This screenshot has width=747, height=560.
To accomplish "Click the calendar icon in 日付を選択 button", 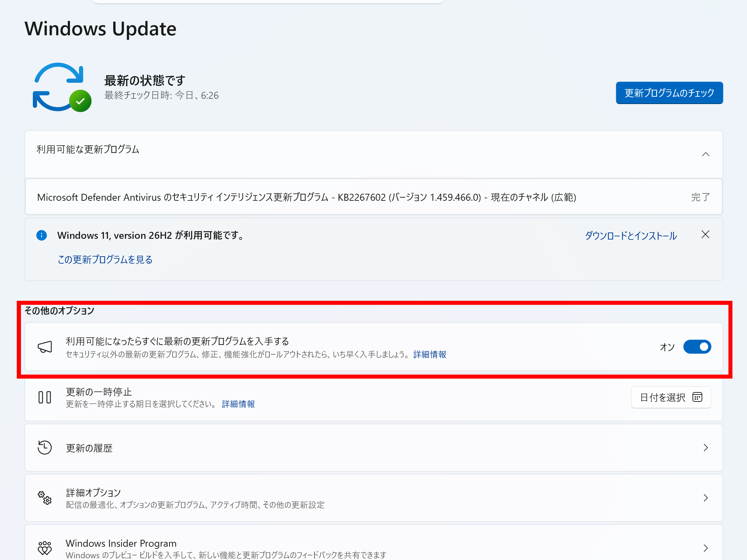I will pyautogui.click(x=697, y=397).
